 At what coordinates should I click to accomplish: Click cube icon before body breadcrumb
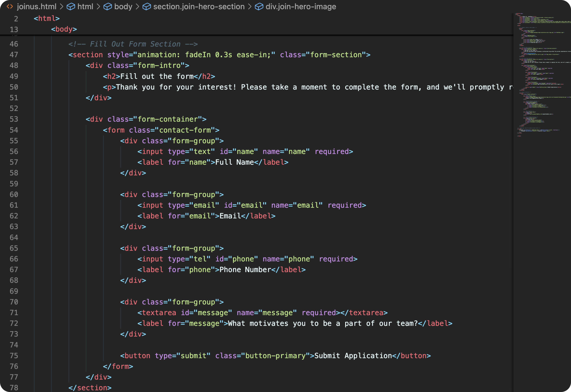pos(108,7)
